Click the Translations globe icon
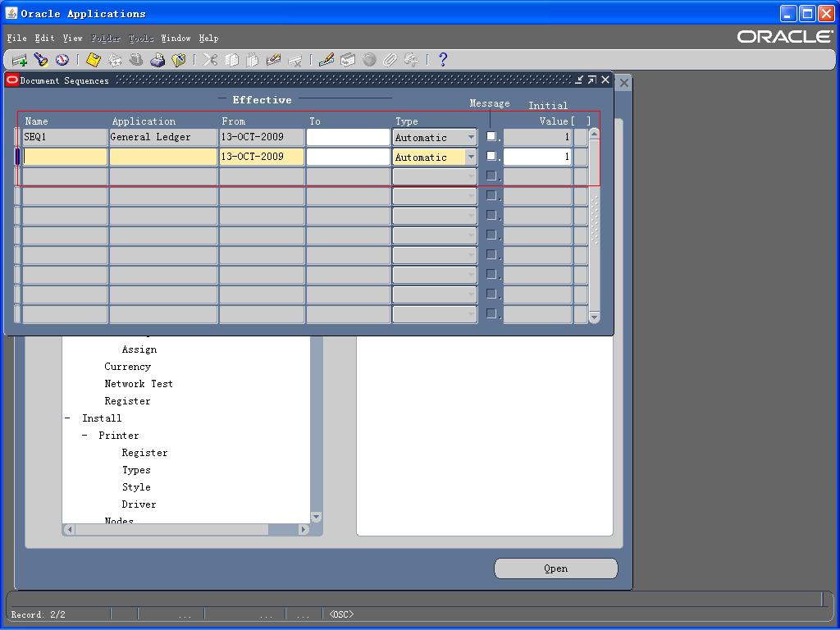This screenshot has height=630, width=840. coord(369,60)
